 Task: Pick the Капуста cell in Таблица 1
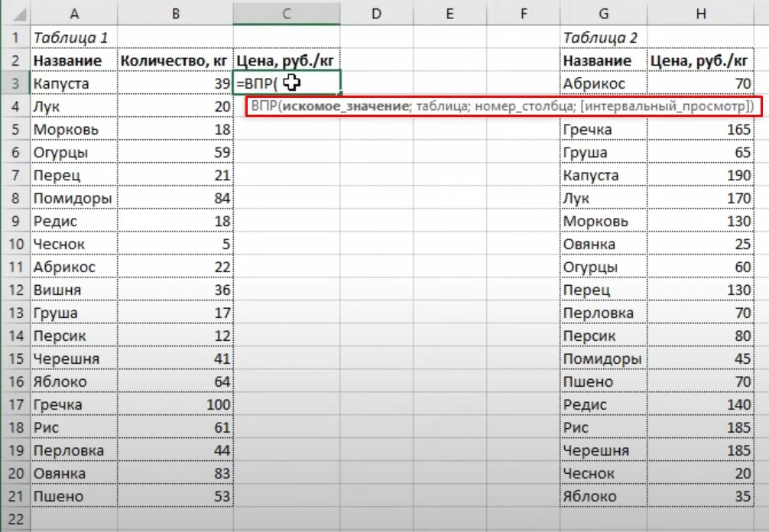click(73, 83)
